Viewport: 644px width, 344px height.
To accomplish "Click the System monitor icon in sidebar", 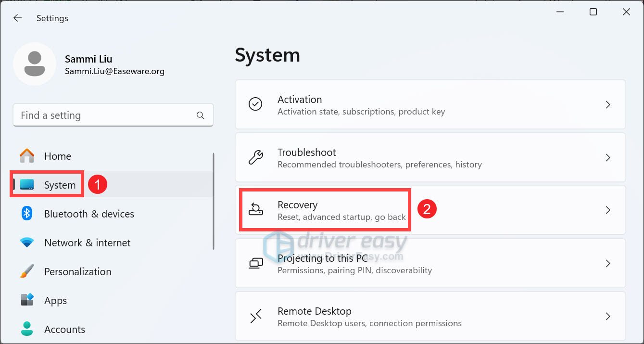I will point(26,184).
